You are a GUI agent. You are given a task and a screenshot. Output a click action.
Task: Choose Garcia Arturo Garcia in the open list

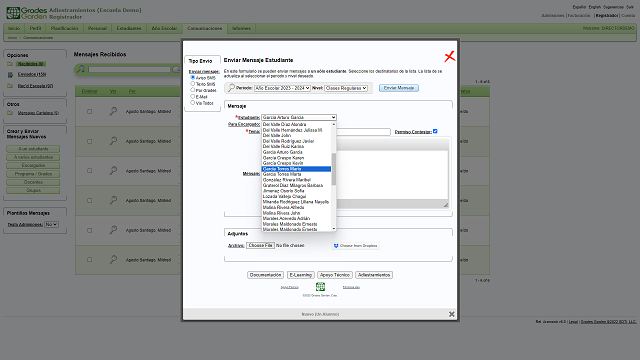[x=282, y=152]
